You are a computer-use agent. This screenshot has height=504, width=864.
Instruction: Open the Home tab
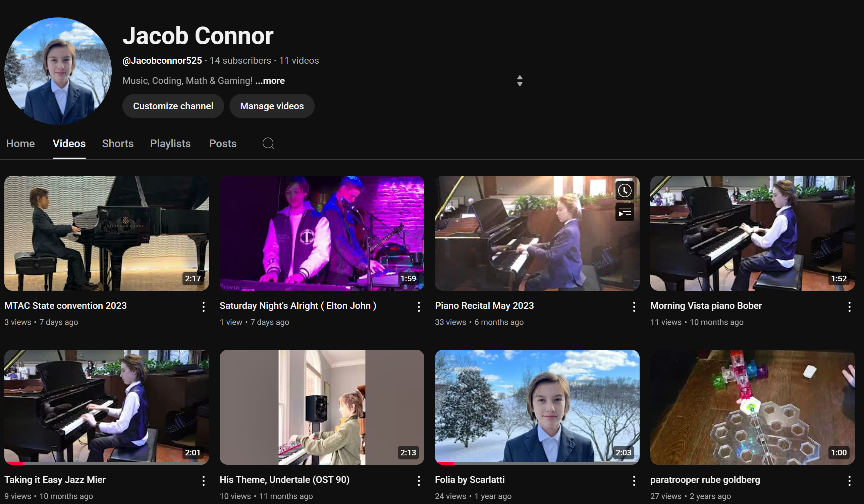click(x=20, y=144)
